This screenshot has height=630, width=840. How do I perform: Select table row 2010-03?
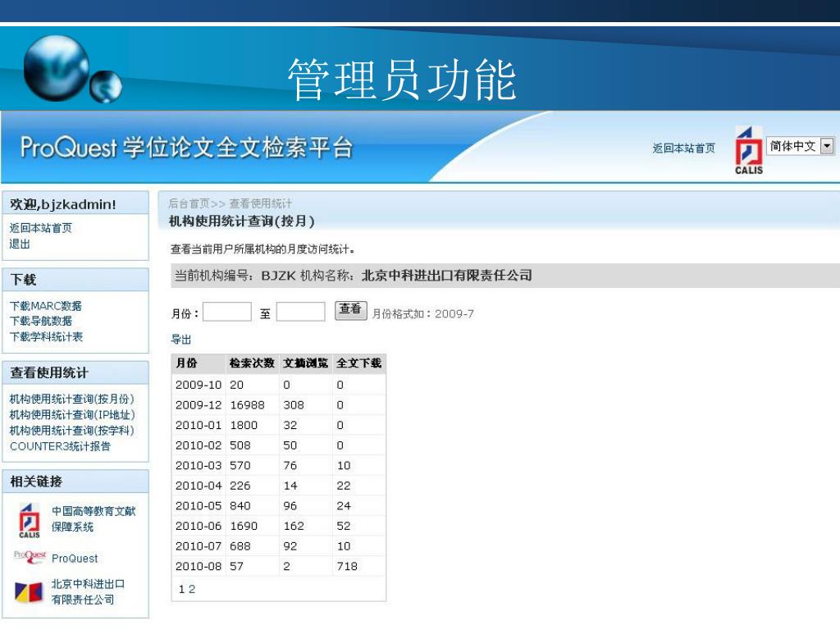click(x=279, y=466)
